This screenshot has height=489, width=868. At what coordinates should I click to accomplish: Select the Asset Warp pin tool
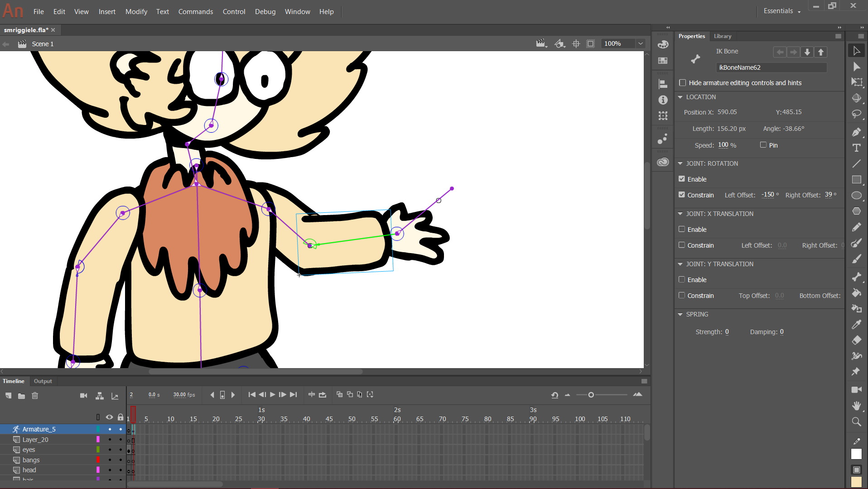856,372
